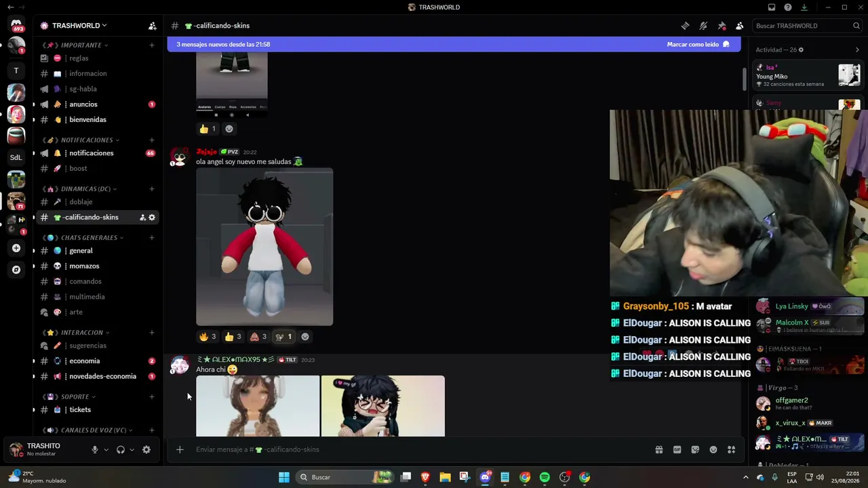Toggle poop reaction on Jajaja's message
This screenshot has width=868, height=488.
coord(258,337)
